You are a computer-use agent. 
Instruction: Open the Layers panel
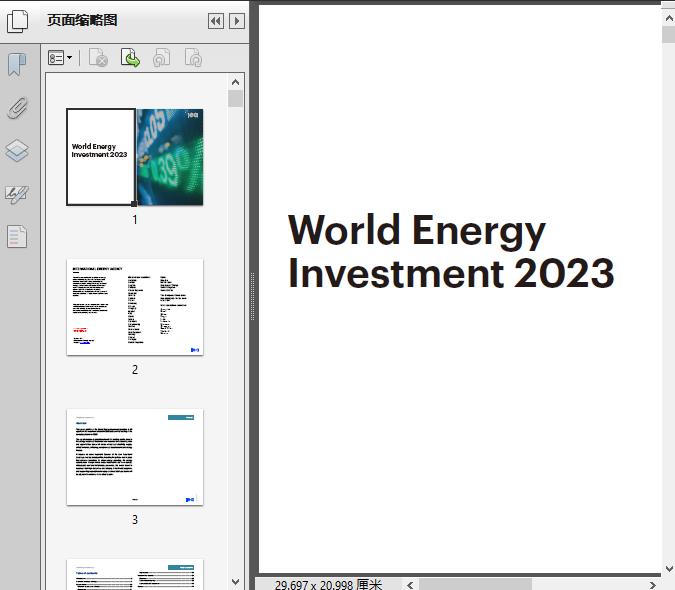point(17,151)
